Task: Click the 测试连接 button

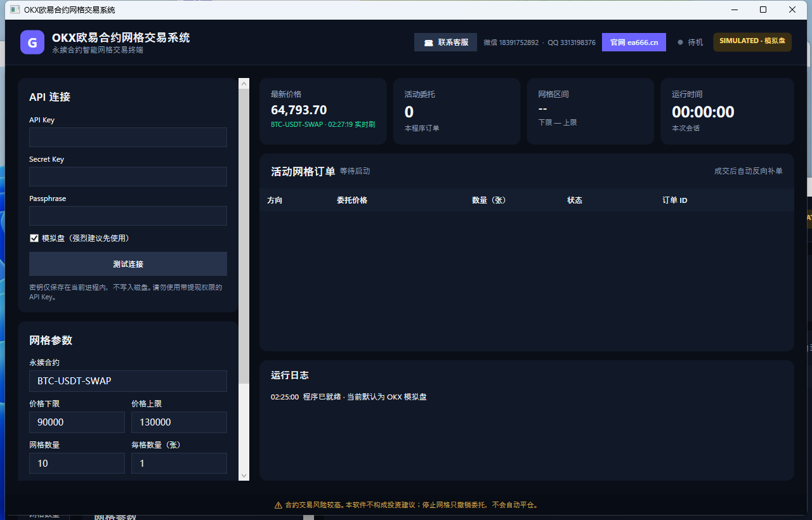Action: [x=128, y=264]
